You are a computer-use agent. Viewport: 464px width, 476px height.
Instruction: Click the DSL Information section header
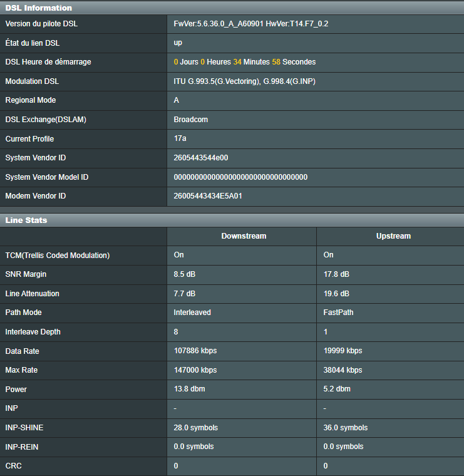39,8
